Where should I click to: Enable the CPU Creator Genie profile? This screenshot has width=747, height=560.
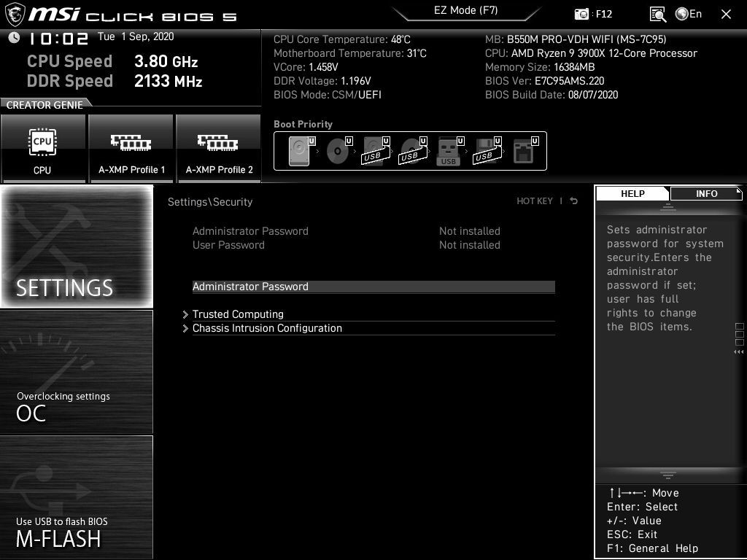[43, 148]
